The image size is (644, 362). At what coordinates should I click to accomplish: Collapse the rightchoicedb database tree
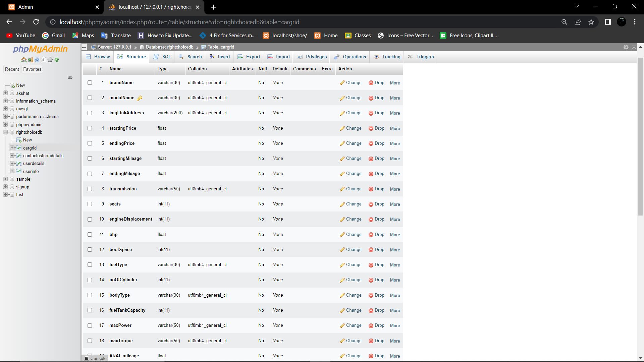point(6,132)
